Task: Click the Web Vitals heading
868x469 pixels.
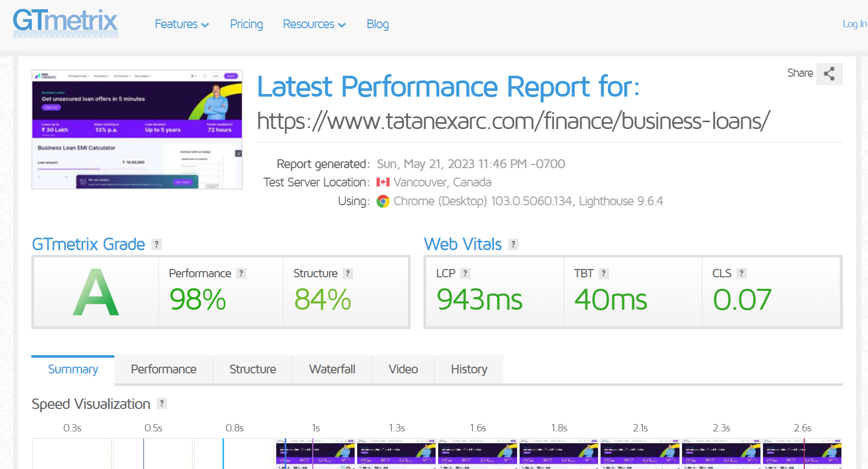Action: click(x=463, y=244)
